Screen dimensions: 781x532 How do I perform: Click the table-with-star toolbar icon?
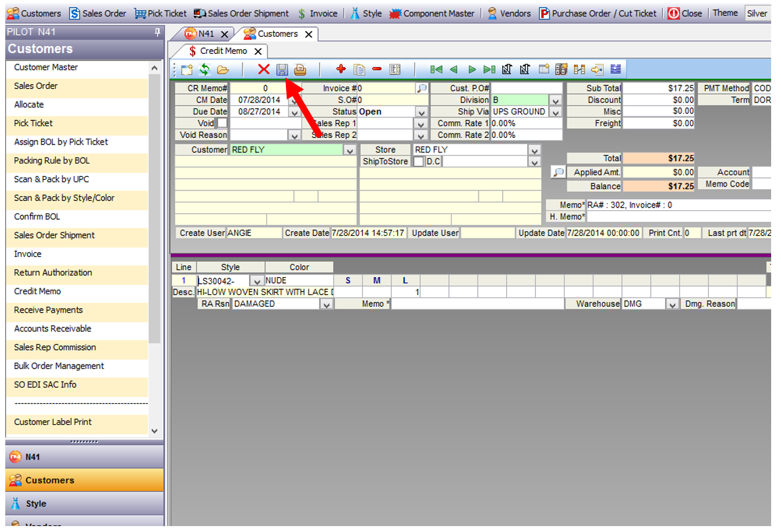tap(544, 69)
